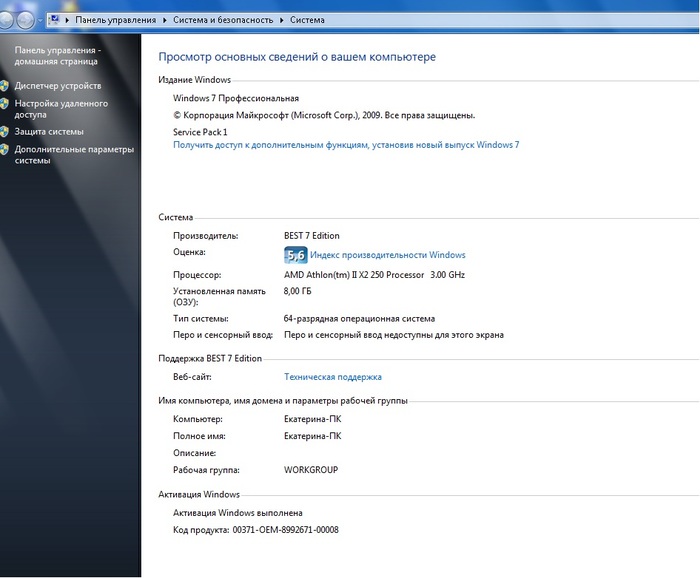The image size is (700, 578).
Task: Click the Forward navigation arrow button
Action: 25,19
